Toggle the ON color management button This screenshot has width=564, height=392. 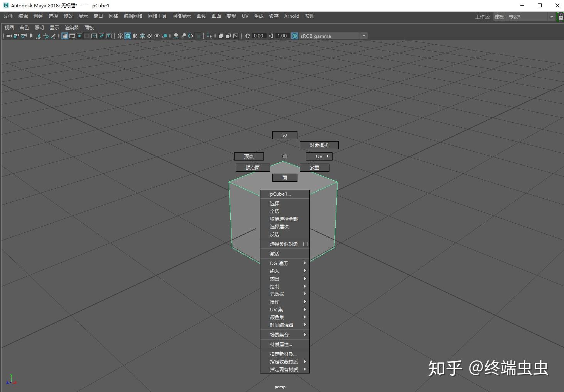tap(294, 35)
